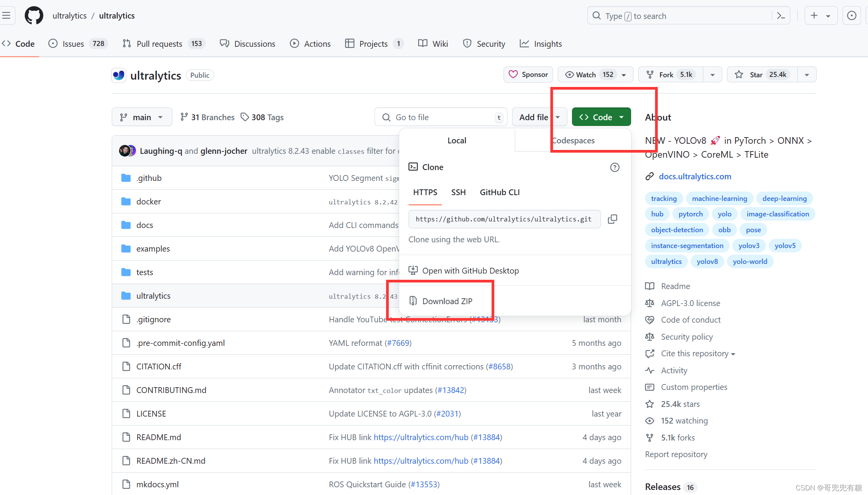Open the hamburger navigation menu
This screenshot has width=868, height=495.
coord(6,16)
